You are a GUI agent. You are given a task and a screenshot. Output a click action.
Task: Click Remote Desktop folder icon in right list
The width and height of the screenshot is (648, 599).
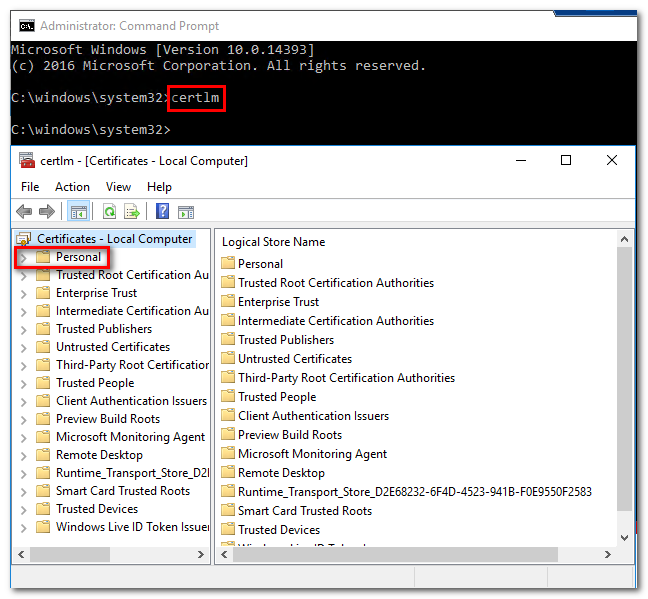(228, 472)
